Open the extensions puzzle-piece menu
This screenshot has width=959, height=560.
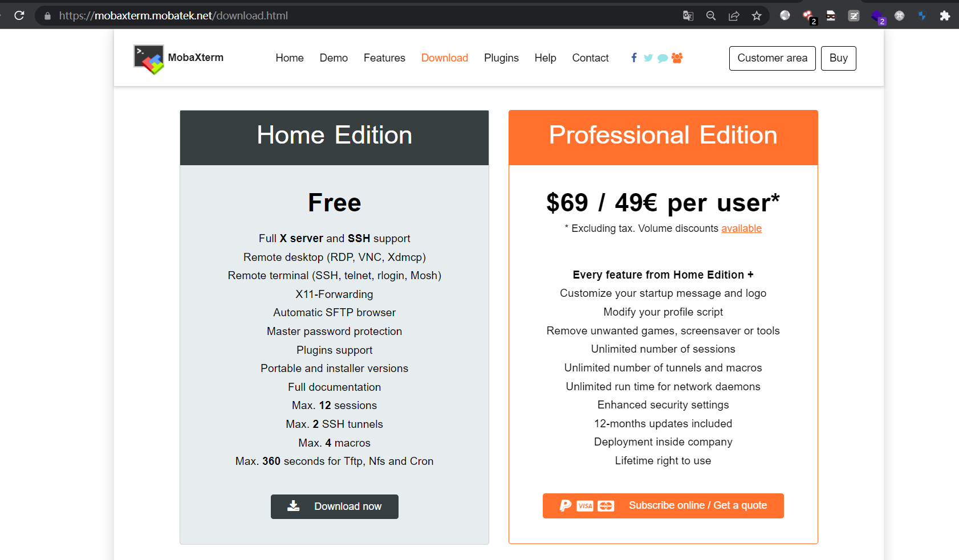click(x=945, y=15)
